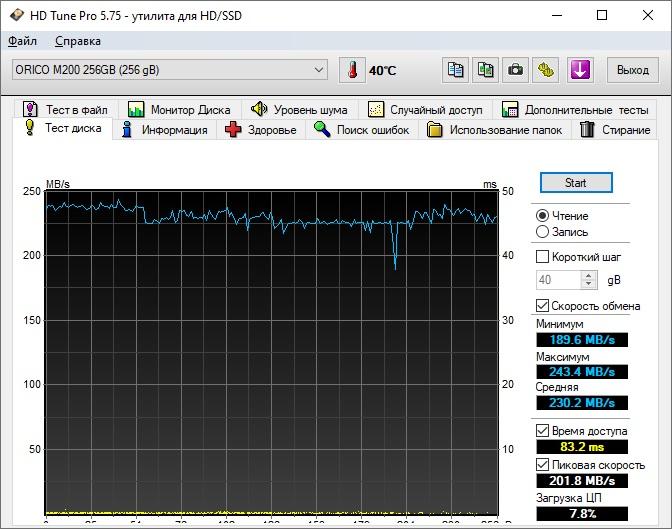Toggle the Время доступа checkbox
672x529 pixels.
(543, 430)
